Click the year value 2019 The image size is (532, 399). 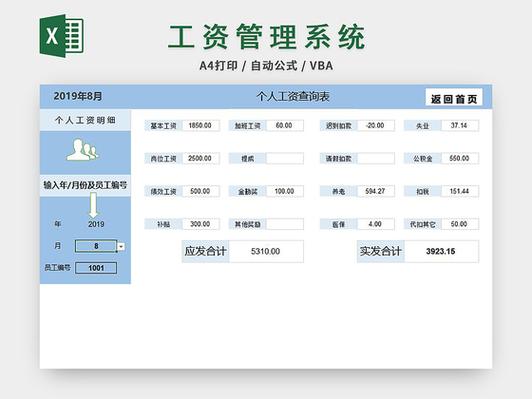96,224
